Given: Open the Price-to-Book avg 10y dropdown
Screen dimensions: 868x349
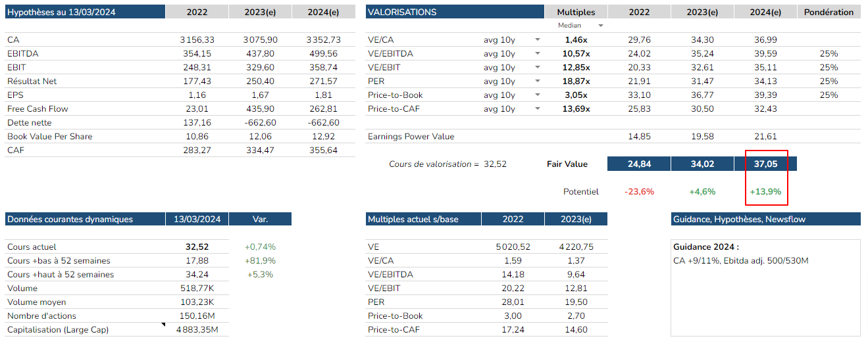Looking at the screenshot, I should [x=538, y=95].
